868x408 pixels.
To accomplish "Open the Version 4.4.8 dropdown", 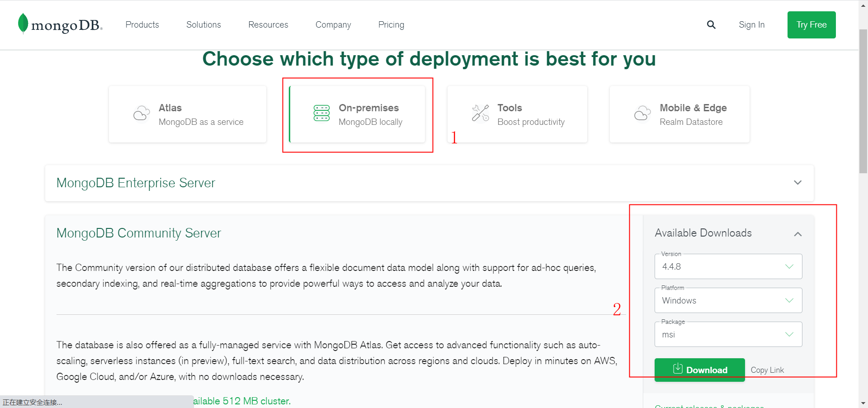I will pyautogui.click(x=728, y=266).
